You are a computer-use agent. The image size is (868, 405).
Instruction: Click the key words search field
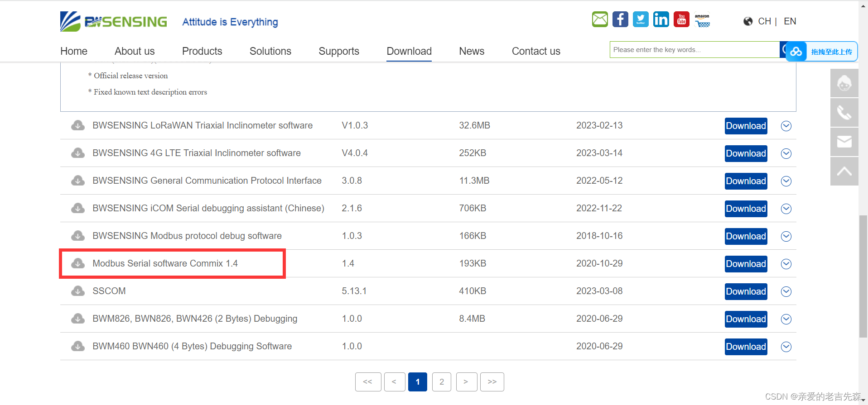(x=694, y=50)
